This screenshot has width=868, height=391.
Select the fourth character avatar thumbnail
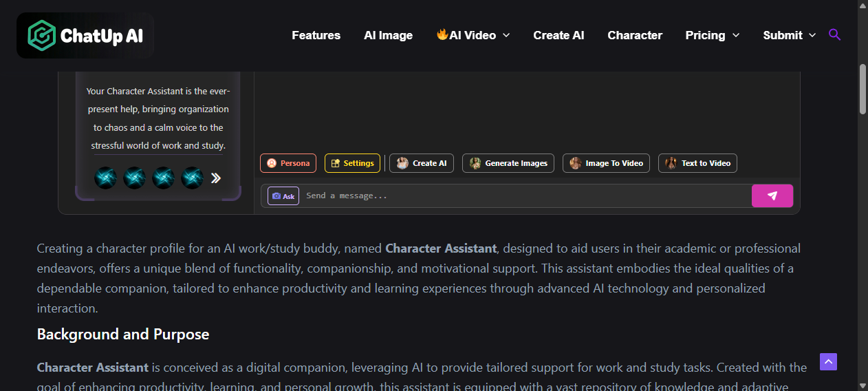192,178
